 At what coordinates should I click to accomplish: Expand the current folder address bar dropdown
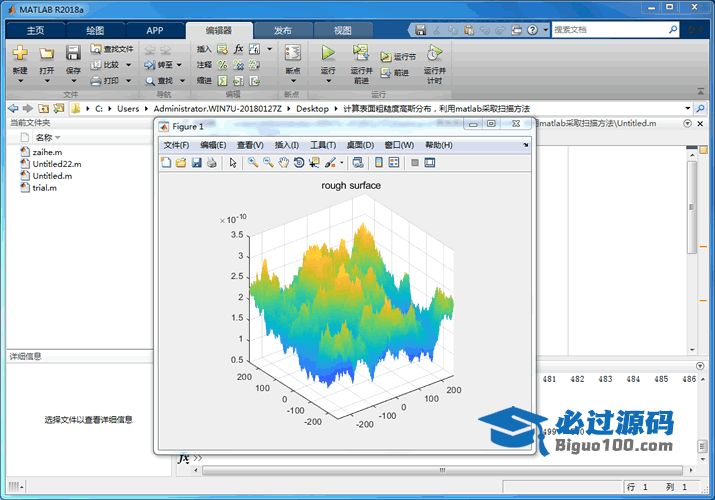(696, 107)
